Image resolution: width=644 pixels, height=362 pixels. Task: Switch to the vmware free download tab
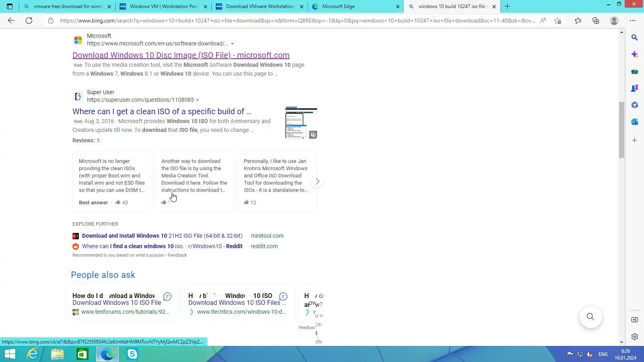tap(67, 6)
